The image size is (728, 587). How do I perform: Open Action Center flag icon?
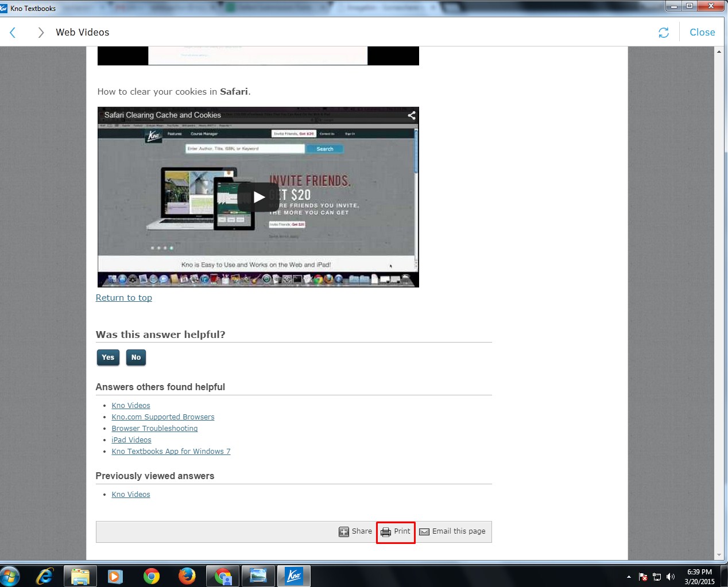pos(643,577)
